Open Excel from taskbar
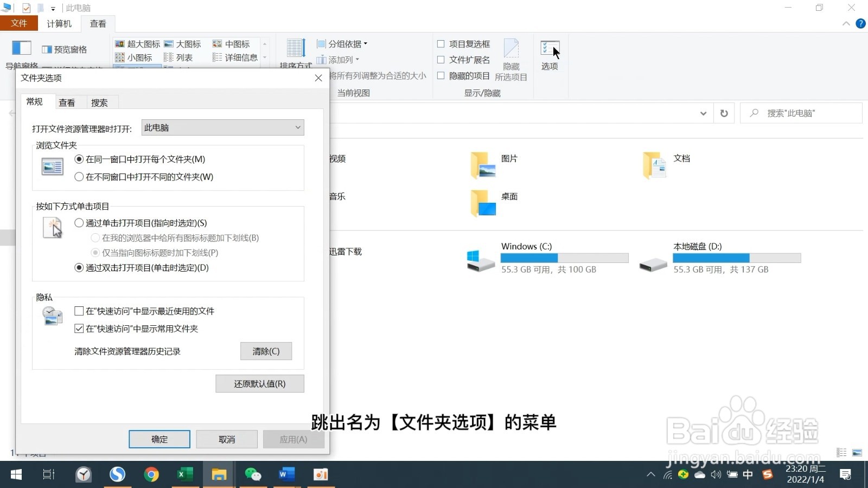Screen dimensions: 868x488 pos(185,474)
